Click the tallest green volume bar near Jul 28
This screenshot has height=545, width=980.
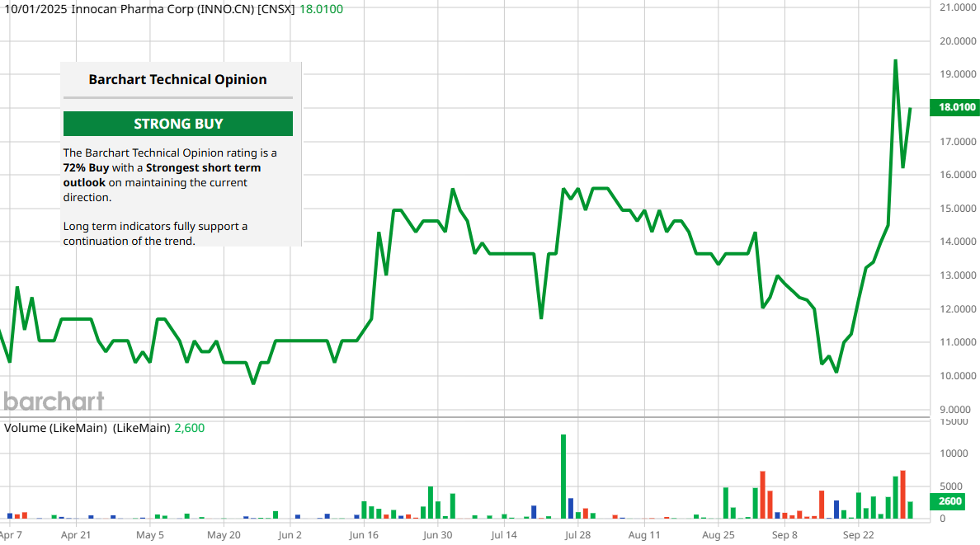563,477
